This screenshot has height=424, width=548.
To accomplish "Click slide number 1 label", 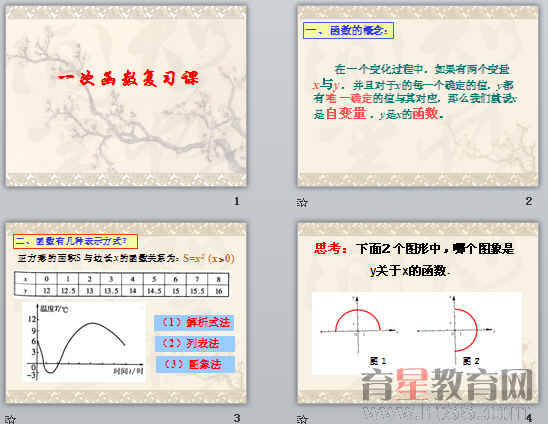I will click(237, 201).
